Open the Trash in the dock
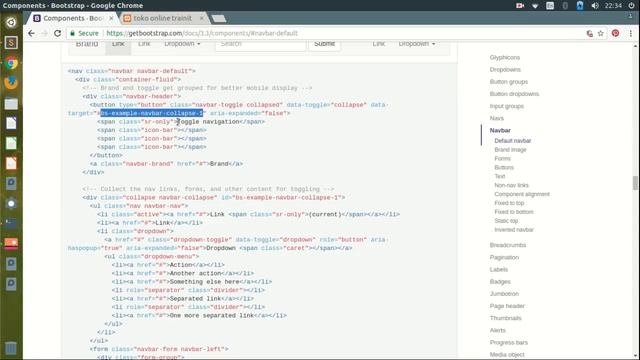 pyautogui.click(x=11, y=348)
